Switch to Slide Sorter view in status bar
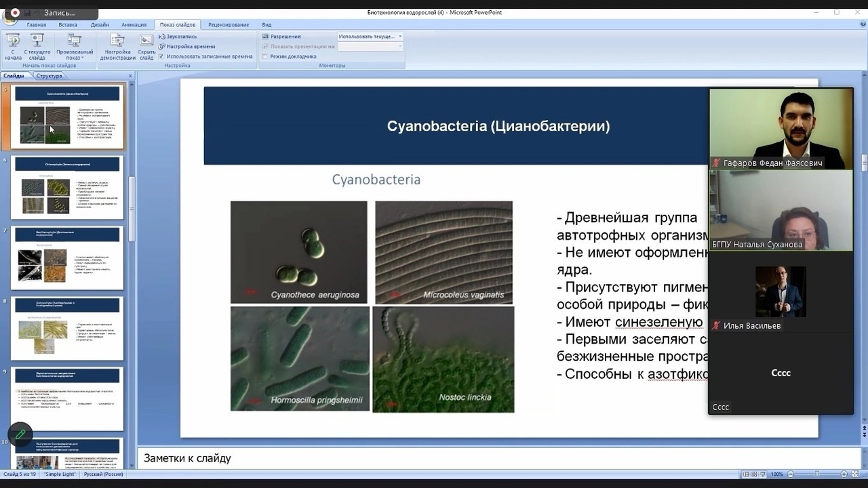The image size is (868, 488). pos(754,474)
